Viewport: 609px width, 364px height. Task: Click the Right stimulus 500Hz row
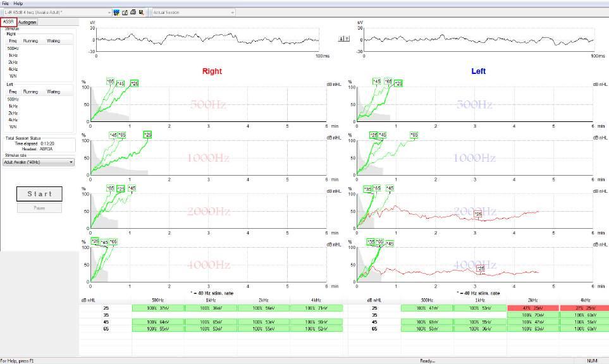[x=39, y=49]
